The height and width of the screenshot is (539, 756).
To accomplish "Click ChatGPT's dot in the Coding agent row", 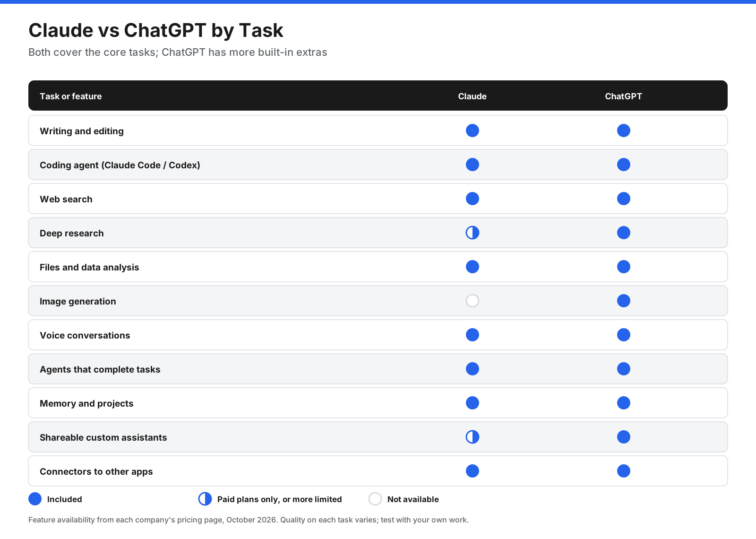I will 624,165.
